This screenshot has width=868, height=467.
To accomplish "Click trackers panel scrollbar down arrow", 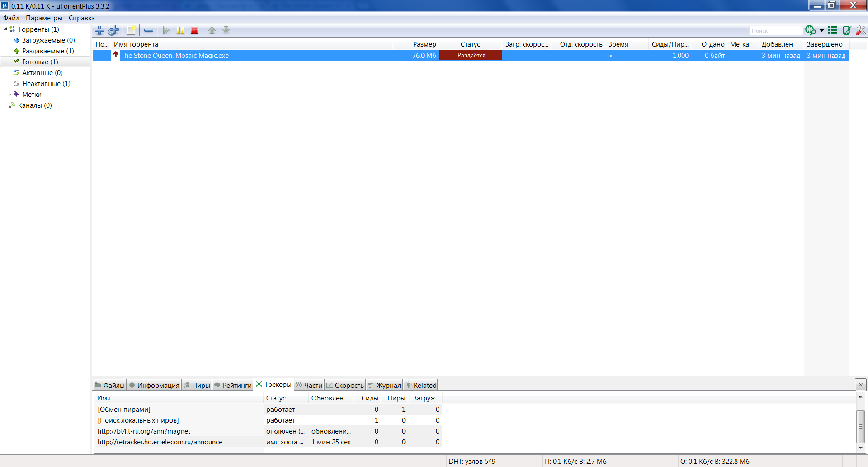I will pos(861,448).
